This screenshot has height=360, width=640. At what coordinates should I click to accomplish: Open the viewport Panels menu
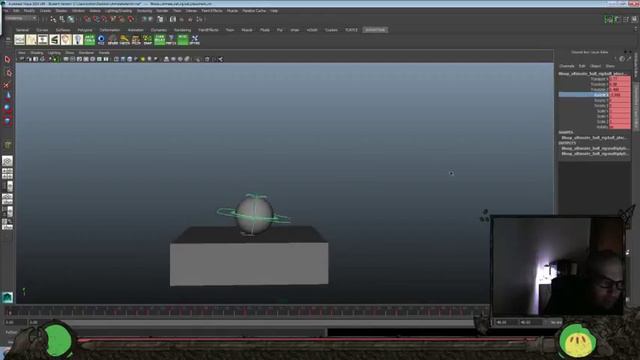click(104, 53)
